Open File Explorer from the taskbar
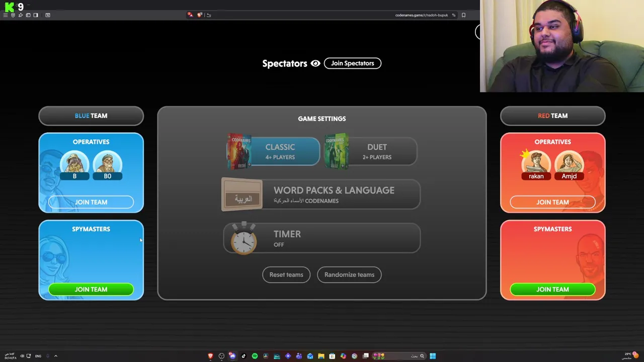Image resolution: width=644 pixels, height=362 pixels. pos(321,356)
